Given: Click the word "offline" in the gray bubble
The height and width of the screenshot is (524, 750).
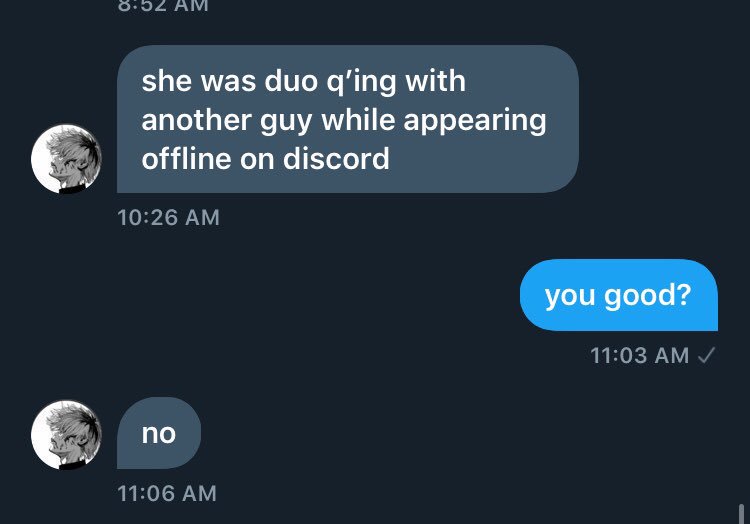Looking at the screenshot, I should [x=187, y=159].
